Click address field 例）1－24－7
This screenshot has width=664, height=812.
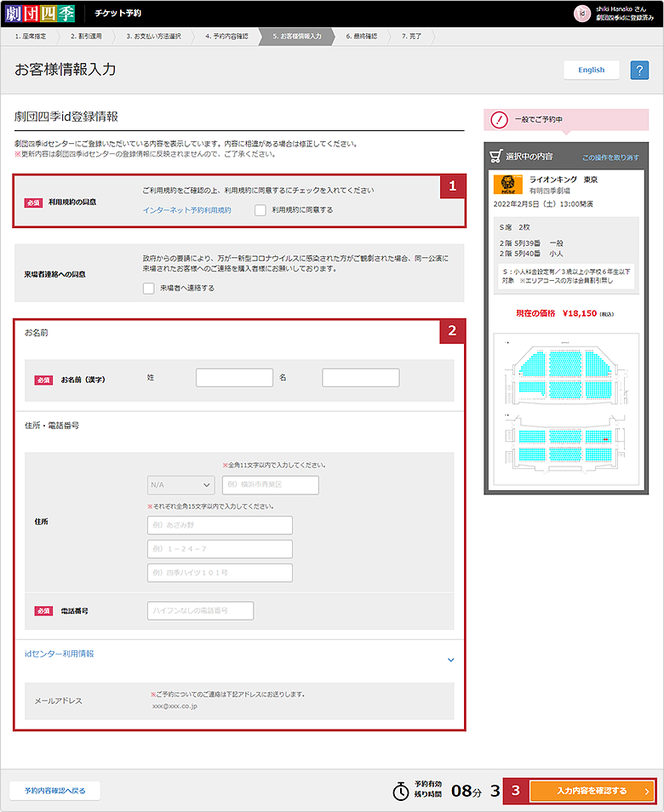coord(220,549)
